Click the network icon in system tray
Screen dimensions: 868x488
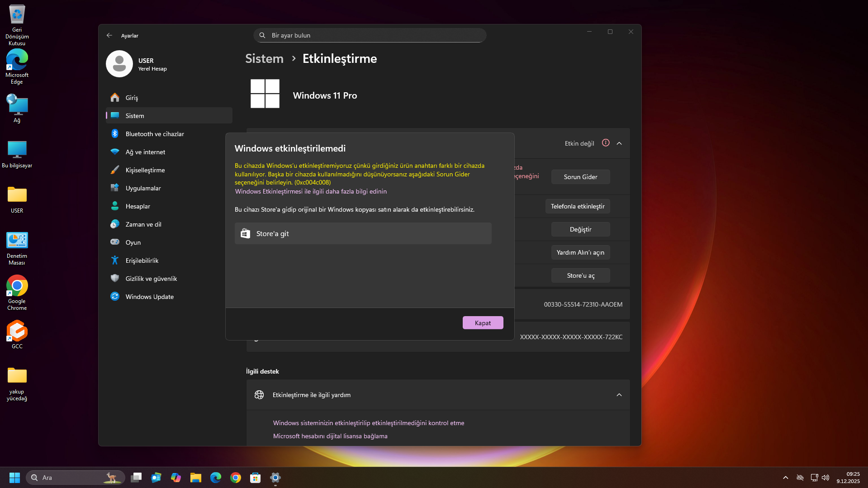[x=814, y=478]
